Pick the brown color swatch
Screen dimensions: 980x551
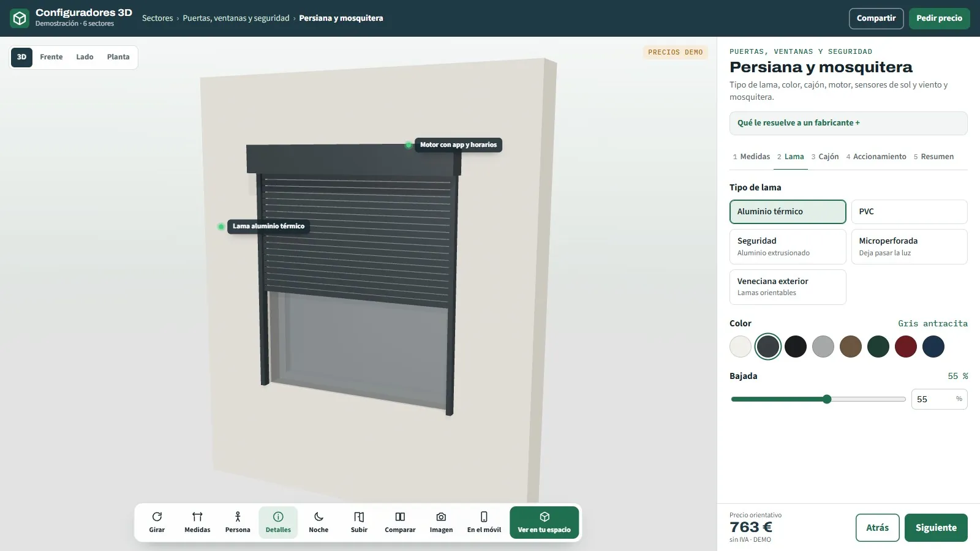tap(851, 347)
